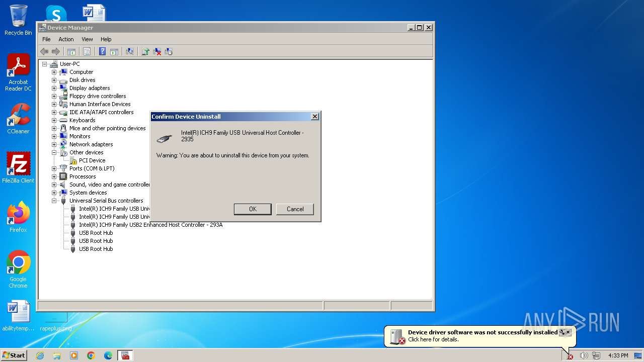Click the blue Help question mark icon
Viewport: 644px width, 362px height.
pyautogui.click(x=102, y=51)
